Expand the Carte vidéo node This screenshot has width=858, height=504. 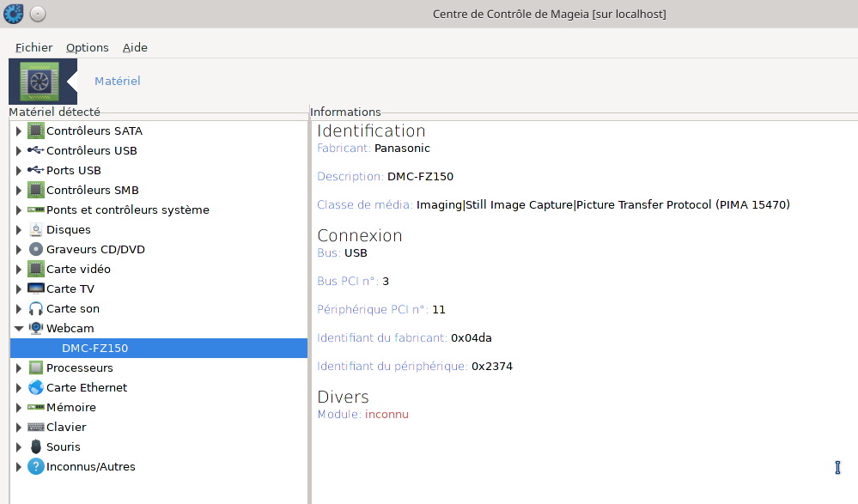click(x=19, y=269)
